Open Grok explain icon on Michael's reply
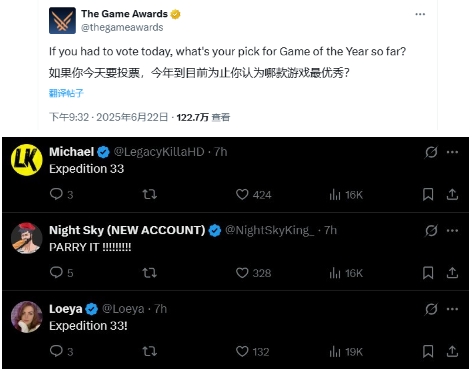Image resolution: width=473 pixels, height=371 pixels. [431, 152]
